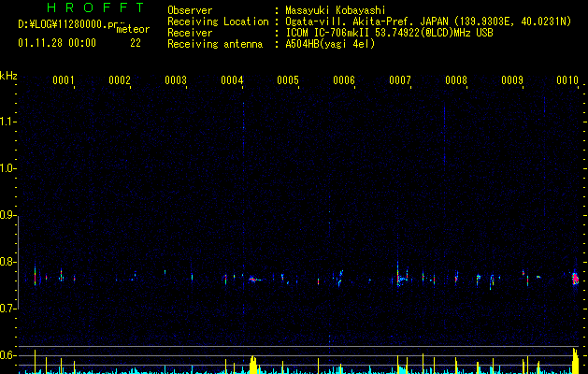Viewport: 588px width, 374px height.
Task: Select the Ogata-vill. Akita-Pref. JAPAN location text
Action: coord(428,22)
